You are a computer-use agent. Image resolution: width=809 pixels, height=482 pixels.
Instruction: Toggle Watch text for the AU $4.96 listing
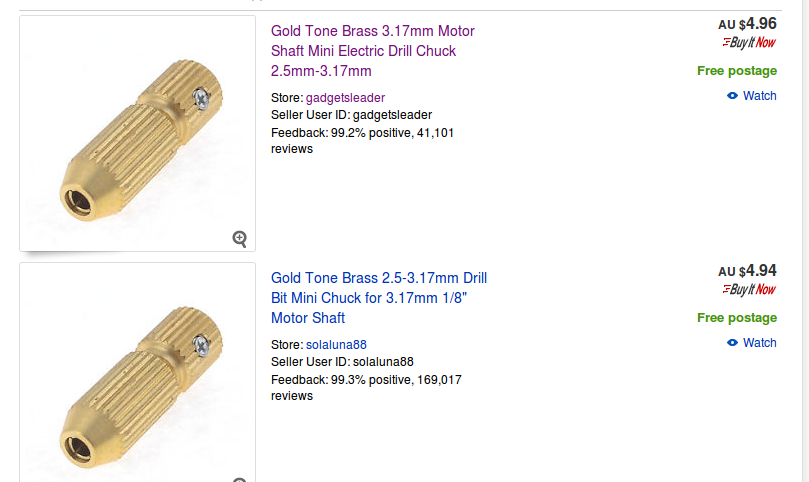[760, 96]
